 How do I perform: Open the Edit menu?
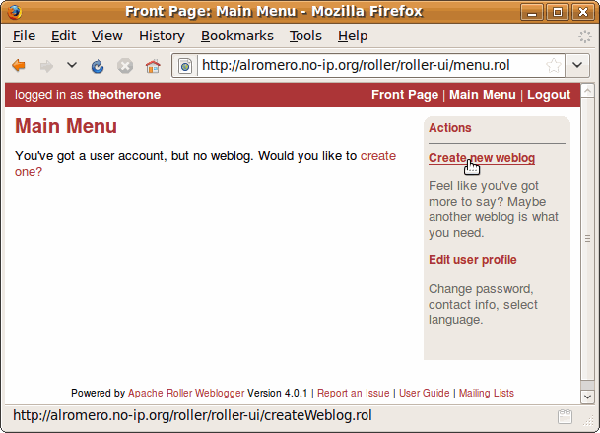pos(64,36)
